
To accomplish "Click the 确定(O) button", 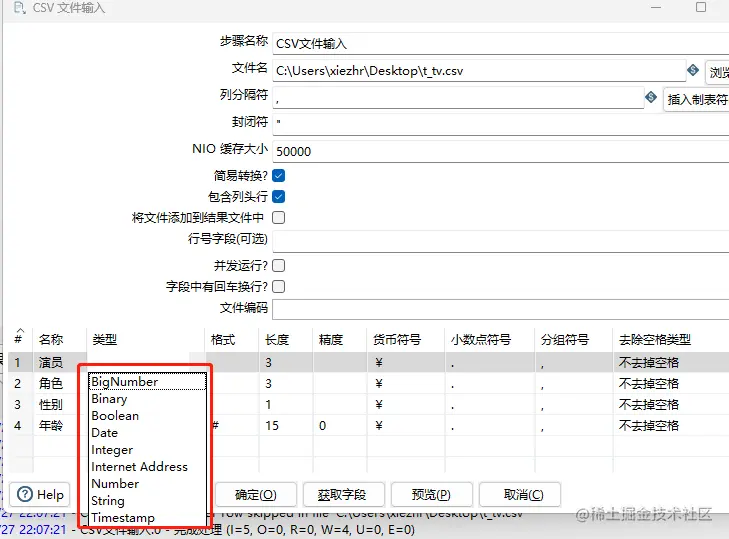I will (x=256, y=494).
